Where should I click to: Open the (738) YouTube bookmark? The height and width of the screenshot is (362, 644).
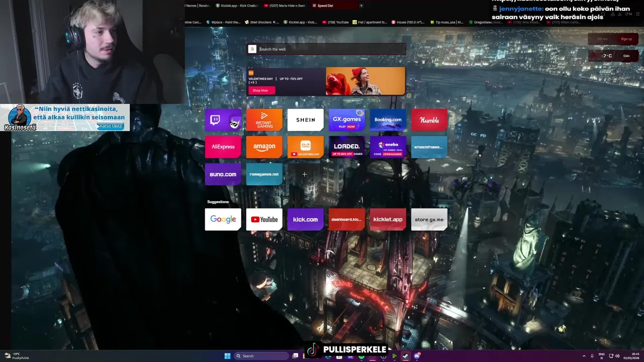335,22
